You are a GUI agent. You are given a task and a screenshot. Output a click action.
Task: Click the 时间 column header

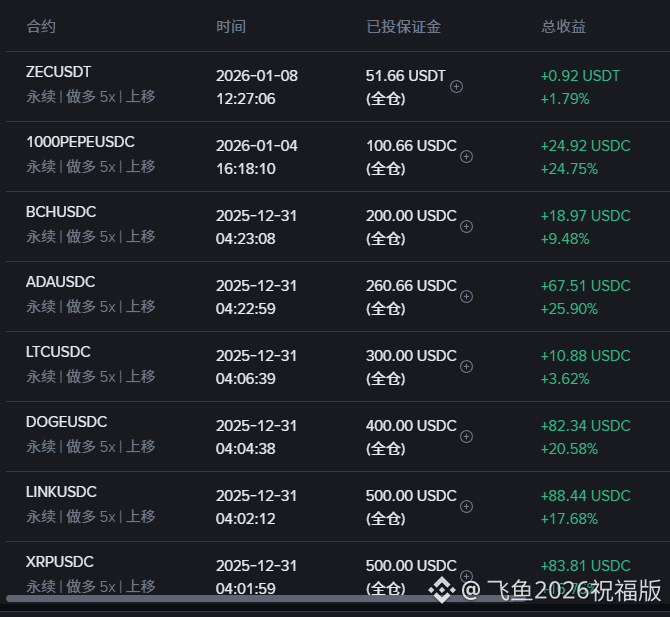[230, 27]
